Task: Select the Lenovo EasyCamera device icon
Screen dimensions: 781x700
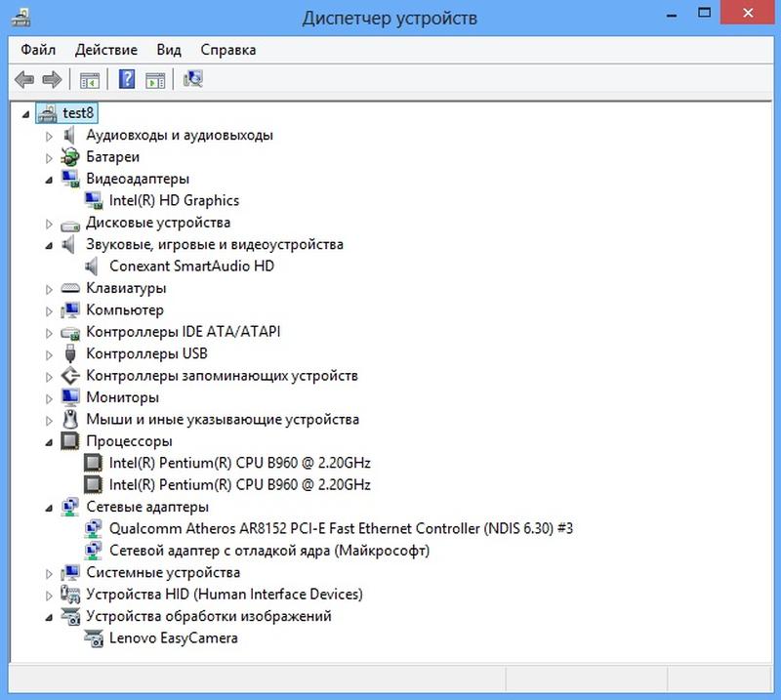Action: [93, 638]
